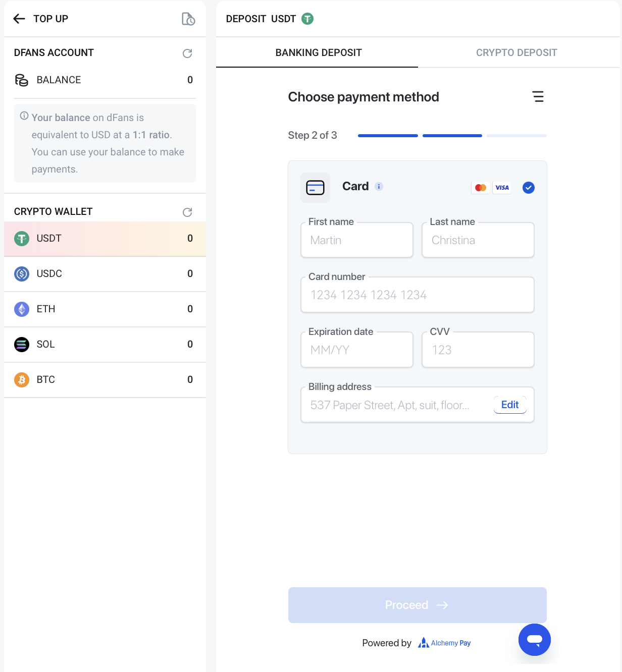Click the Proceed button
The width and height of the screenshot is (622, 672).
click(x=417, y=605)
